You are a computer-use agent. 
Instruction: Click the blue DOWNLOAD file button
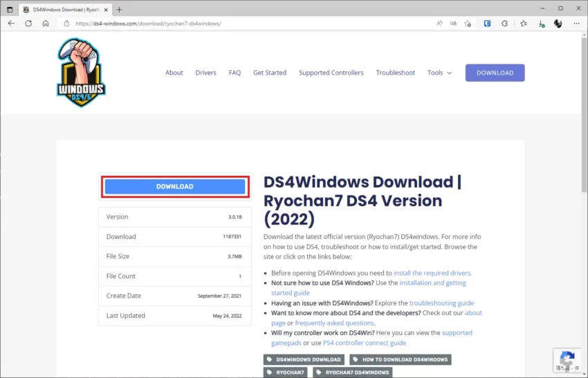(175, 186)
